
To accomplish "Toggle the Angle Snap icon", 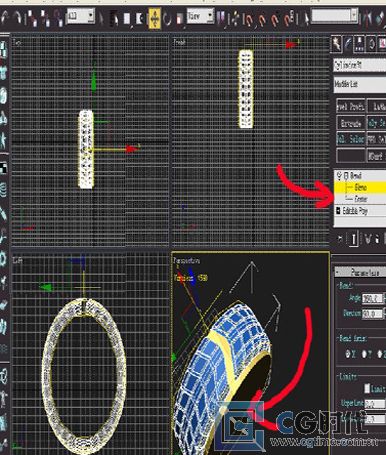I will point(262,19).
